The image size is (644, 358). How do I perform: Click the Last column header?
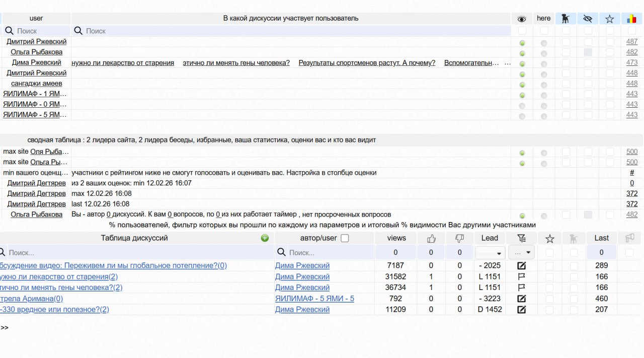[601, 238]
